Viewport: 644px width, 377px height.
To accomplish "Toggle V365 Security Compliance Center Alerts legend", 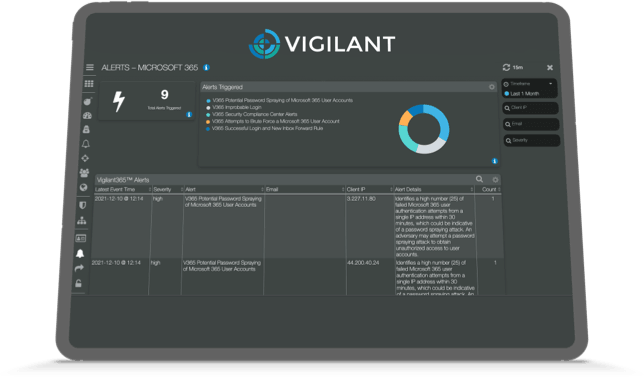I will pos(251,114).
